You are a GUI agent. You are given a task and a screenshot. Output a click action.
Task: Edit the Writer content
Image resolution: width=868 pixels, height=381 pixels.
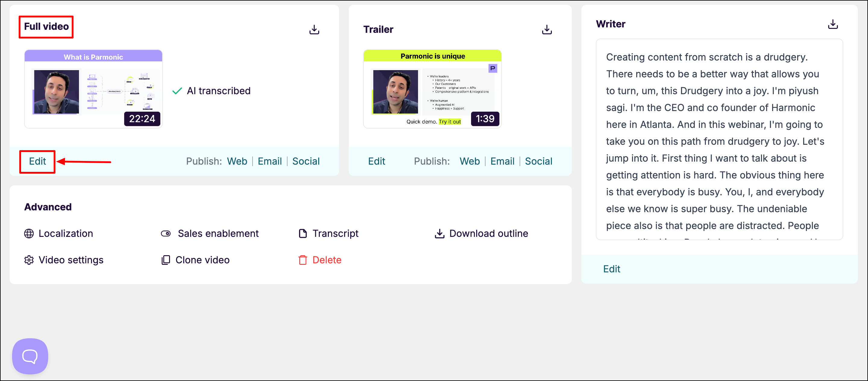tap(611, 269)
